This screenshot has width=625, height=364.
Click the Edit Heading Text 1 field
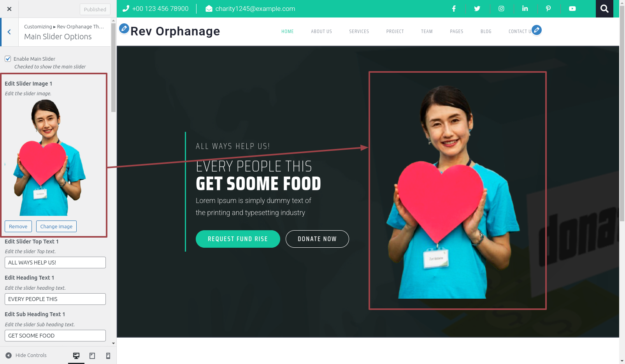(x=55, y=299)
